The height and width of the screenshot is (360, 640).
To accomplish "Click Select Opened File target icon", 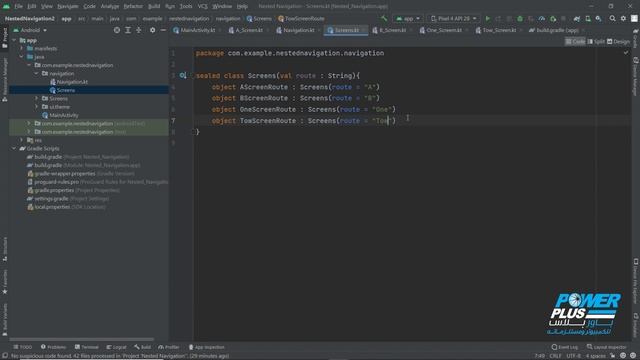I will (117, 30).
